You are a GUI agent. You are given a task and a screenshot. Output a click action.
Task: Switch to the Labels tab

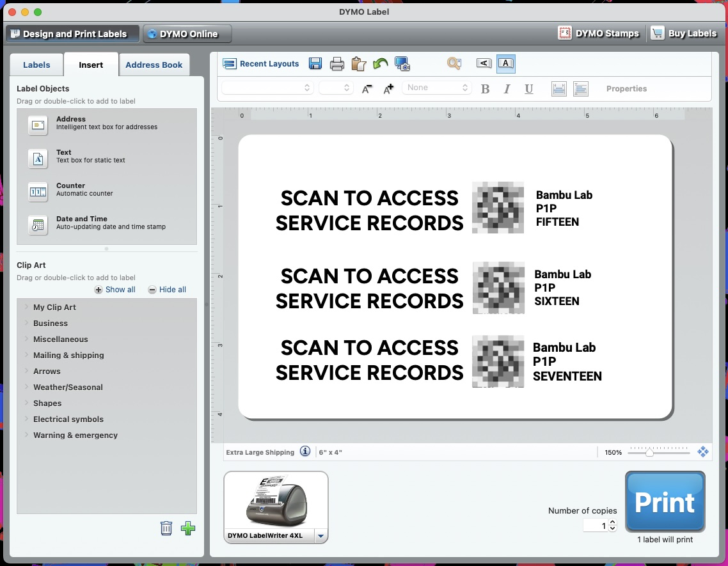(x=36, y=65)
